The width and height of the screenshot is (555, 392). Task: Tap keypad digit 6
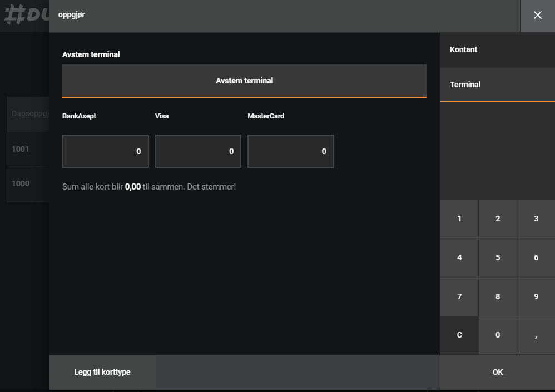(x=536, y=258)
